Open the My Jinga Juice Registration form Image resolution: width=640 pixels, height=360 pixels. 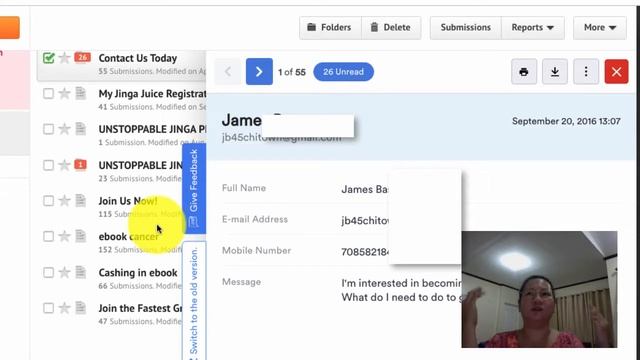tap(152, 94)
